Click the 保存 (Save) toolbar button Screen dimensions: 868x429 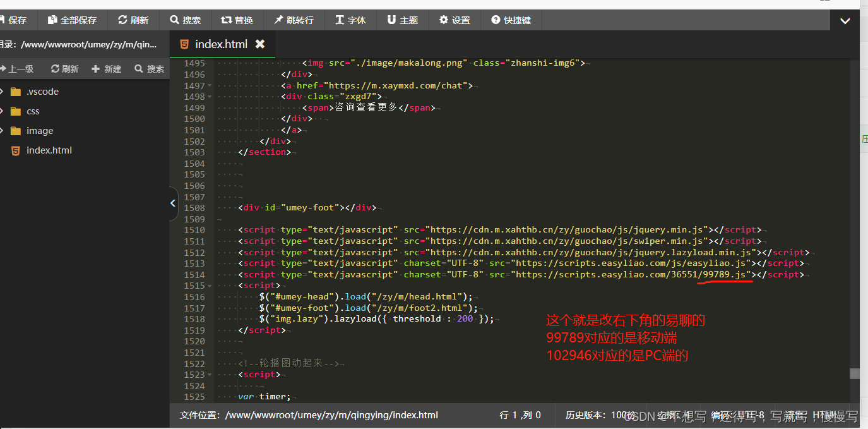coord(14,20)
